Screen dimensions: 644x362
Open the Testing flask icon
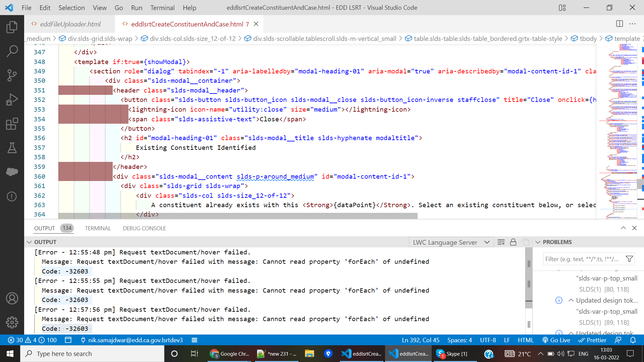[12, 148]
